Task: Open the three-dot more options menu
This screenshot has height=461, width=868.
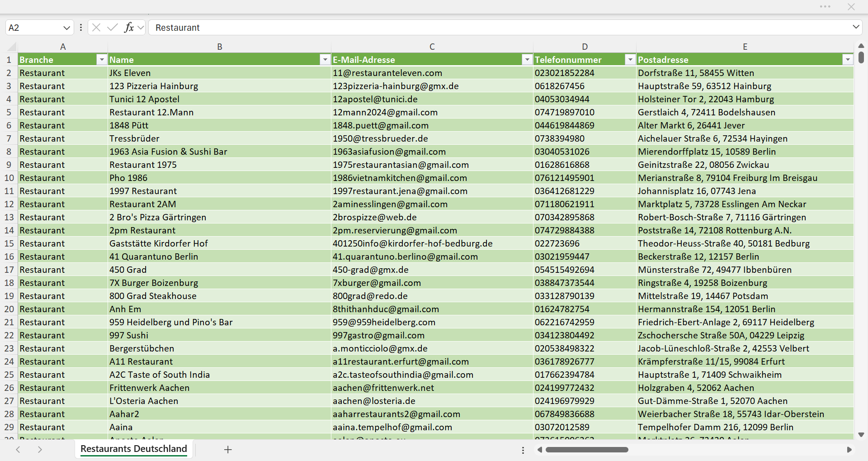Action: tap(825, 7)
